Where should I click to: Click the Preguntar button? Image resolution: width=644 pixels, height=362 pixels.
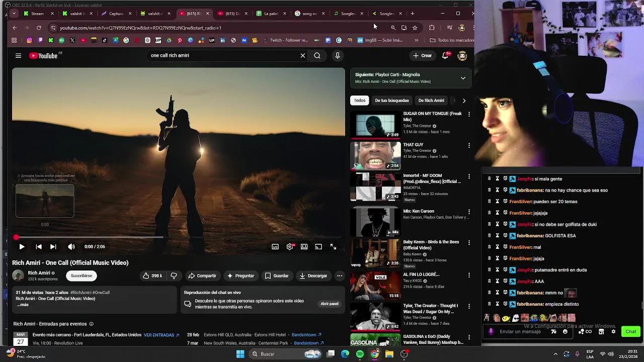(240, 276)
